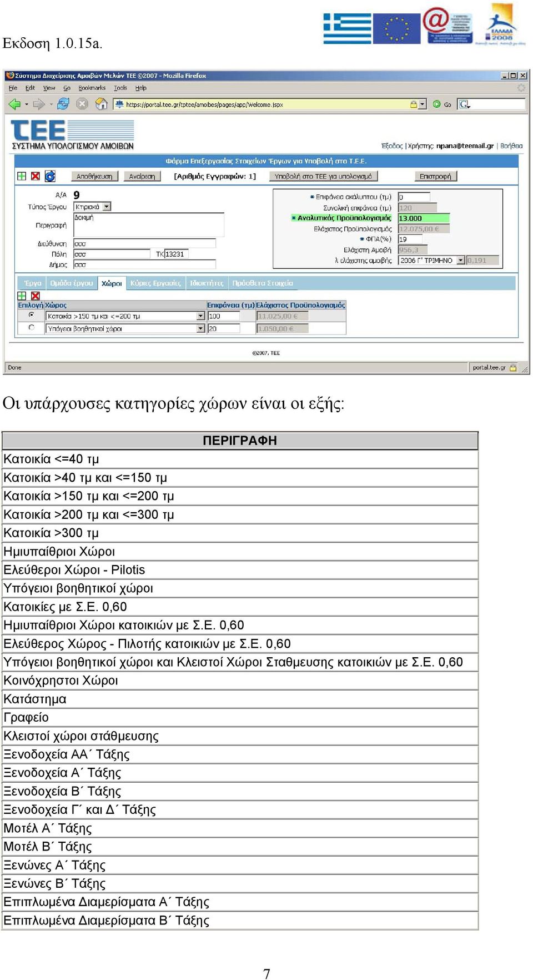533x980 pixels.
Task: Click the green Go button icon
Action: click(x=436, y=104)
